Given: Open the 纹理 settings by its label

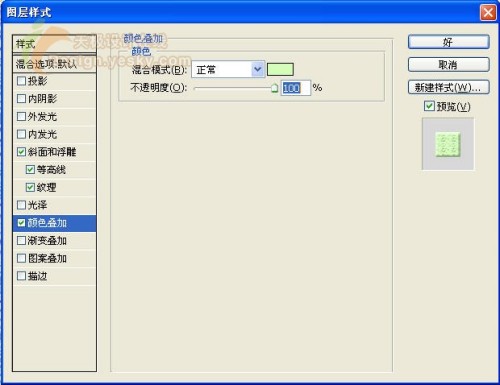Looking at the screenshot, I should point(46,187).
